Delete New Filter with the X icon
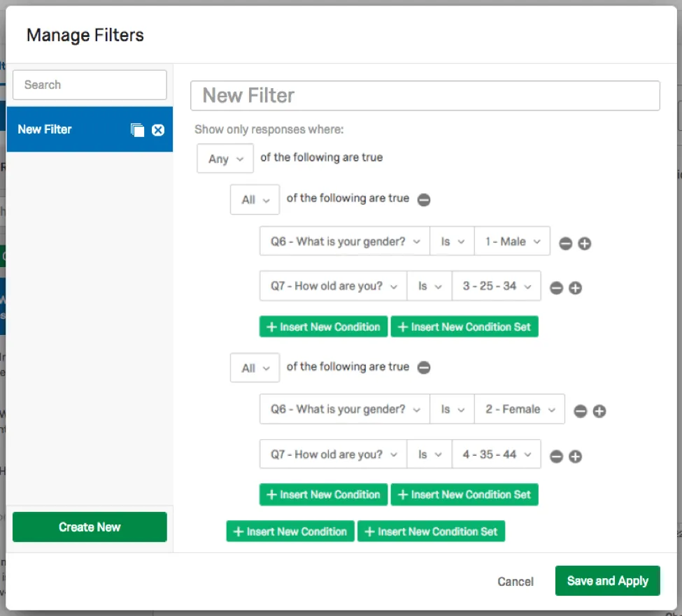Screen dimensions: 682x616 coord(158,129)
